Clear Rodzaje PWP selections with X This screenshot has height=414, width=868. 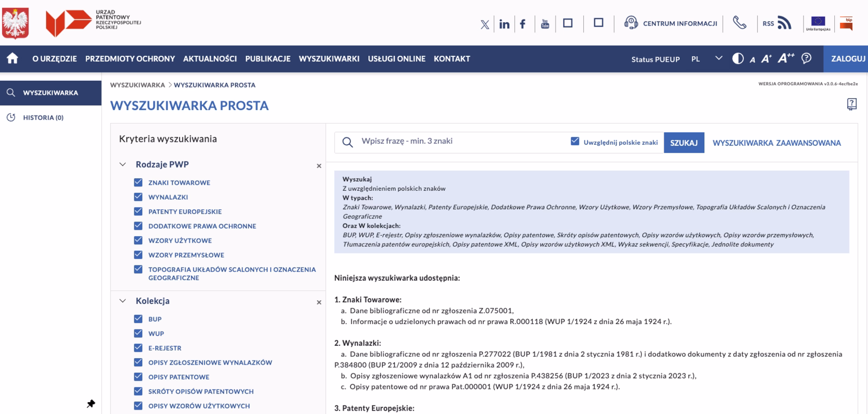click(x=319, y=166)
